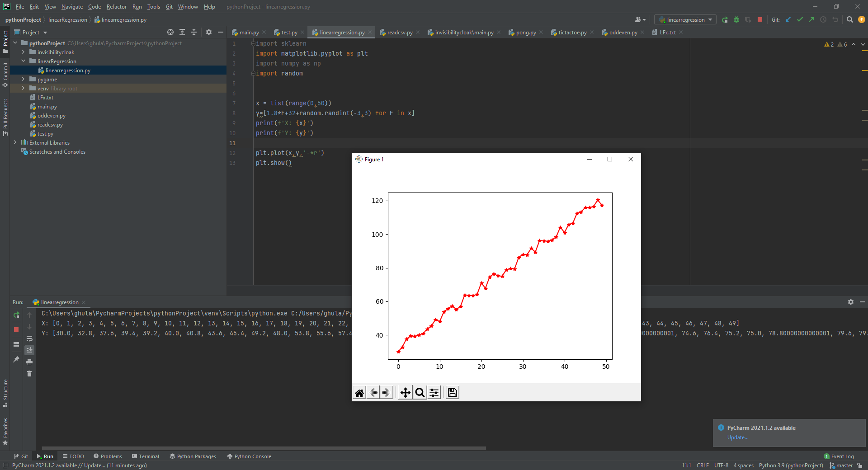This screenshot has width=868, height=470.
Task: Click the Debug bug icon in toolbar
Action: coord(736,20)
